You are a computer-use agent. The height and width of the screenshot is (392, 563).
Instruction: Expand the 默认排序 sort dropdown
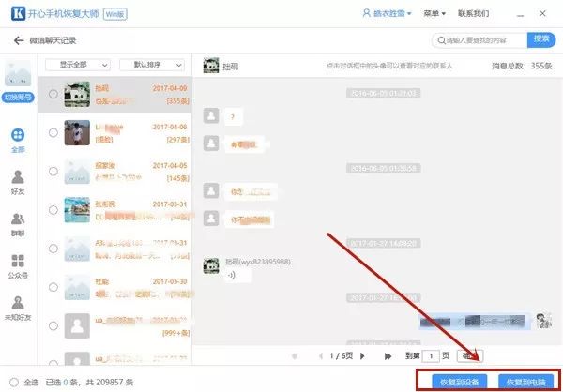pos(156,65)
